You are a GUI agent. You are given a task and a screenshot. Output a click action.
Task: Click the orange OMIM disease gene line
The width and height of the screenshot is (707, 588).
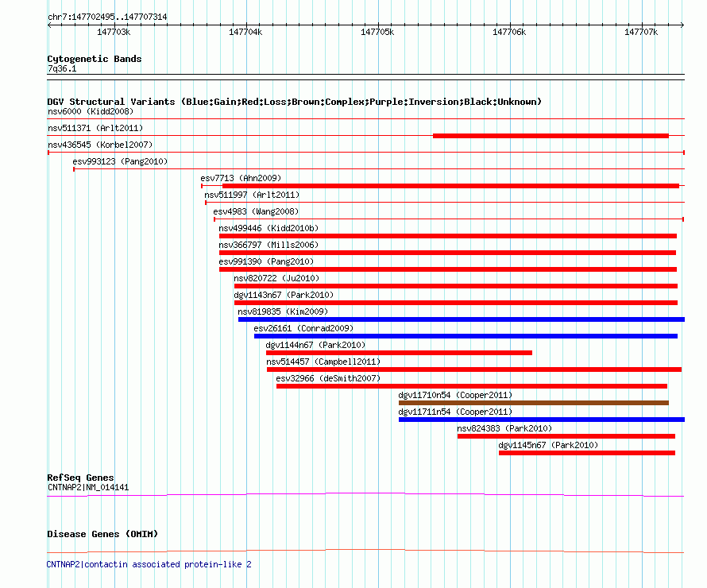point(365,551)
